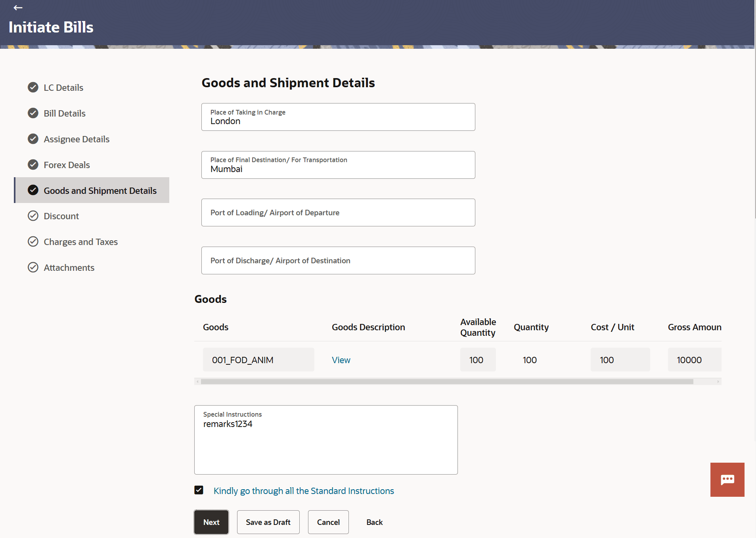Click the Available Quantity value 100
756x538 pixels.
[478, 360]
